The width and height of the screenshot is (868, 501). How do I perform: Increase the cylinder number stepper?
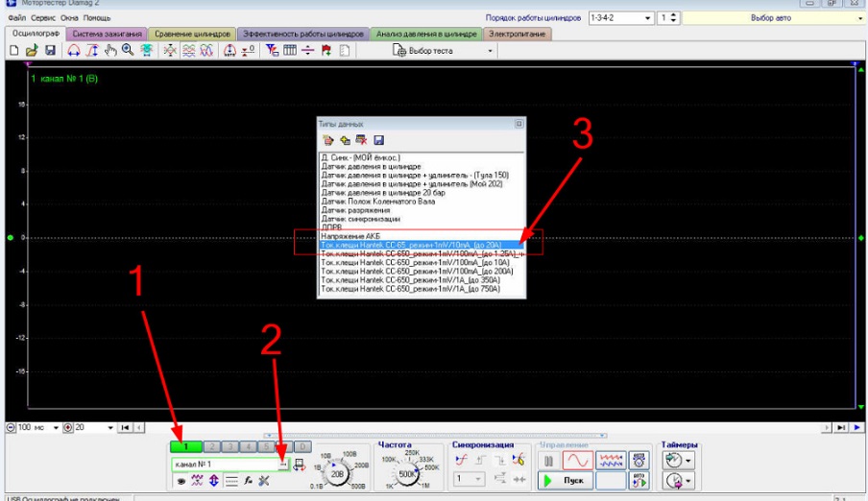pyautogui.click(x=674, y=15)
